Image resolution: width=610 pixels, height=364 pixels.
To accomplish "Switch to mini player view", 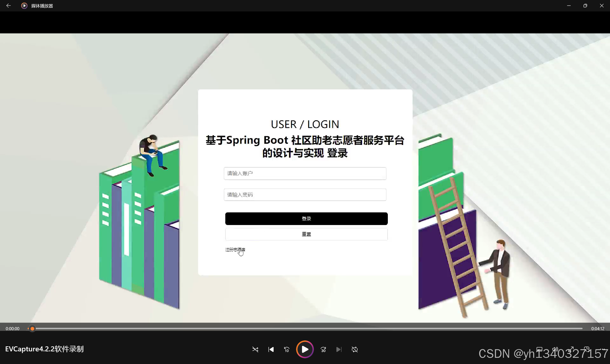I will [x=586, y=349].
